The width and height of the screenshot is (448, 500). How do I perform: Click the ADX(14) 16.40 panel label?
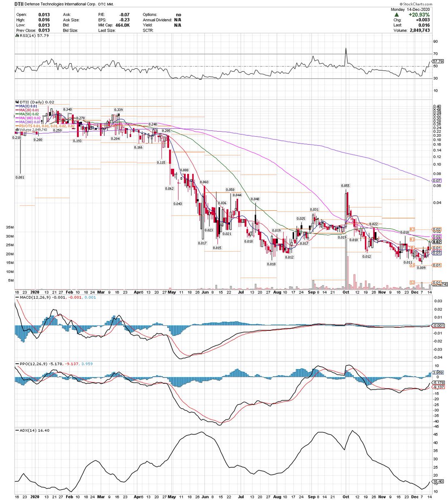tap(32, 430)
